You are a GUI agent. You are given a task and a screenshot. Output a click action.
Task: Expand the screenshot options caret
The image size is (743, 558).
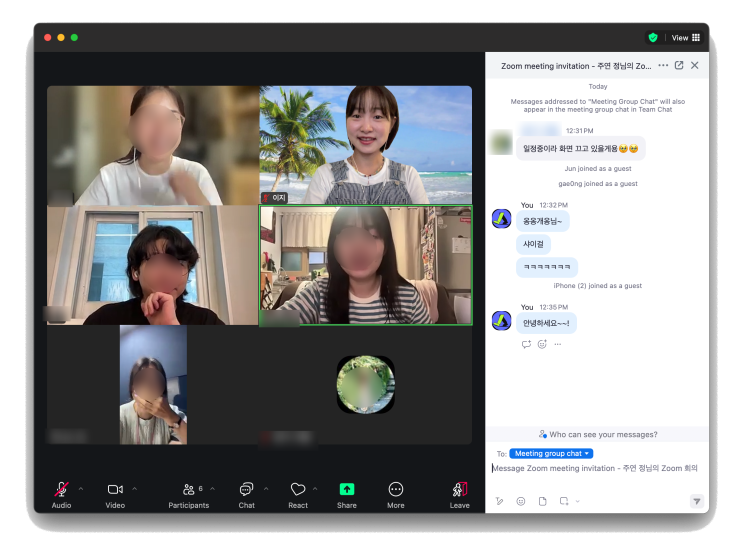point(578,501)
